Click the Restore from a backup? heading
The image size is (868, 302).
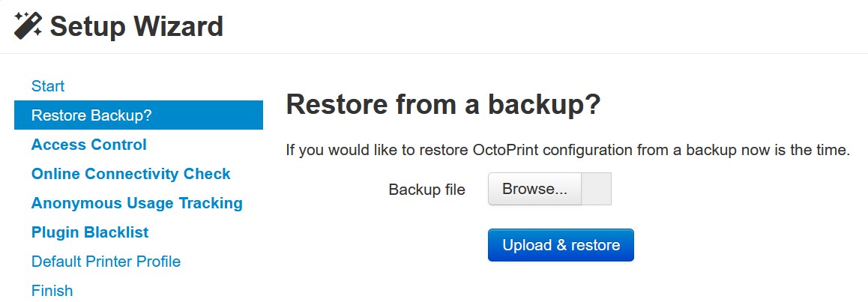(x=443, y=105)
